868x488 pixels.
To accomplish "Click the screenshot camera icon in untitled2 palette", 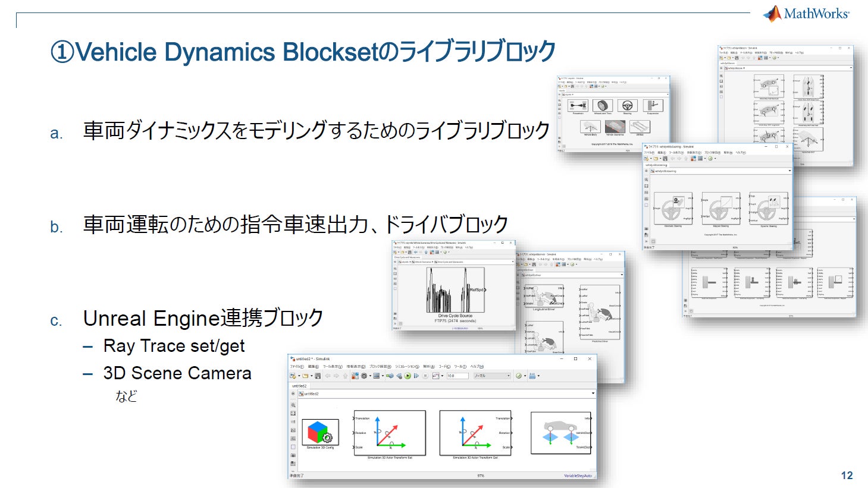I will pyautogui.click(x=293, y=455).
